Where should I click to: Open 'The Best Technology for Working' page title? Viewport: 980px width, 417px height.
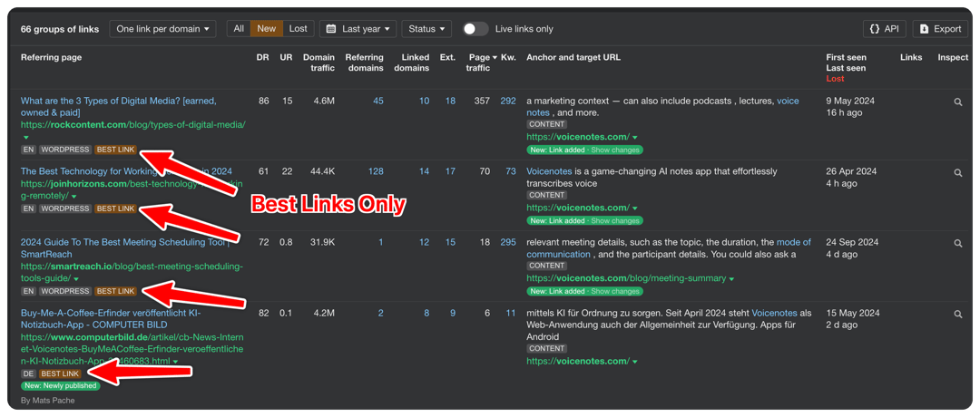126,171
